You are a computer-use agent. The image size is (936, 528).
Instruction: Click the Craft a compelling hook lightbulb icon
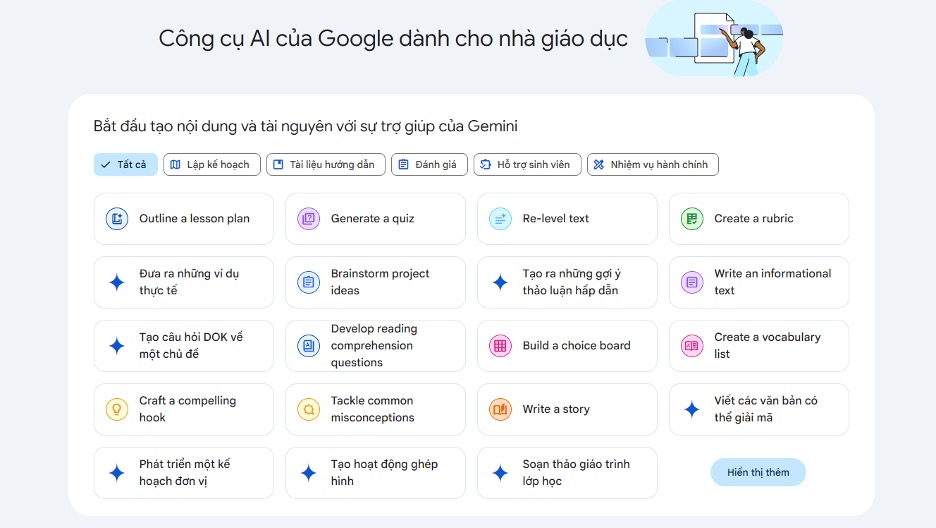117,409
